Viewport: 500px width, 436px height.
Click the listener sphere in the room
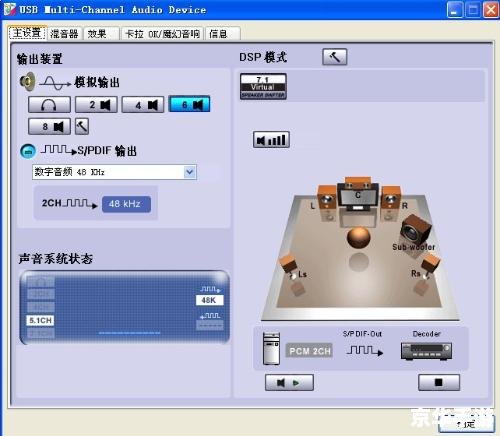coord(359,237)
